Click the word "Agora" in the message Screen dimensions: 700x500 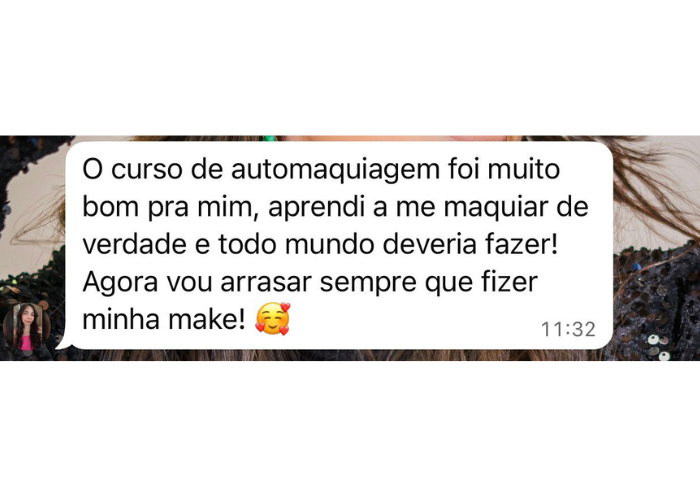[x=120, y=283]
